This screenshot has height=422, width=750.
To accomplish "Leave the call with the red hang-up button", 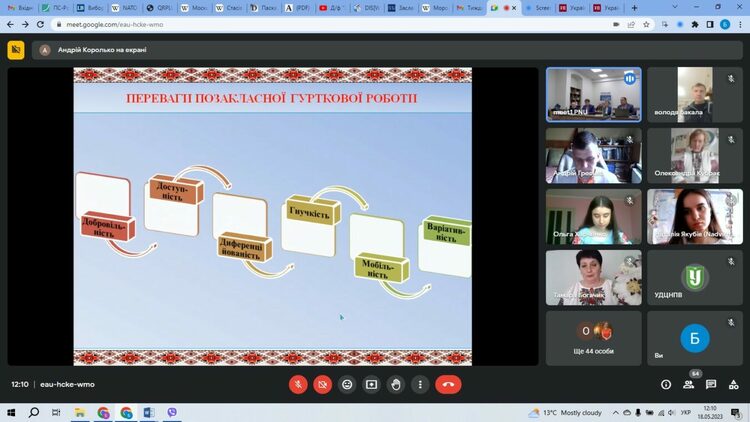I will click(448, 384).
